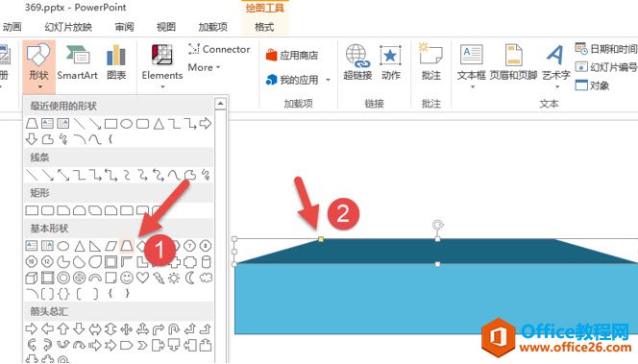Select the double bracket shape
Image resolution: width=638 pixels, height=364 pixels.
[x=47, y=294]
